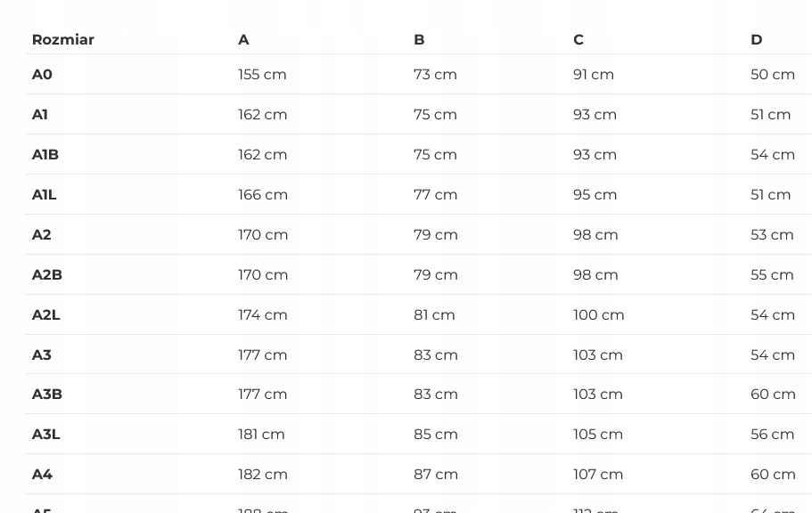Click the column C header
The height and width of the screenshot is (513, 812).
[578, 39]
